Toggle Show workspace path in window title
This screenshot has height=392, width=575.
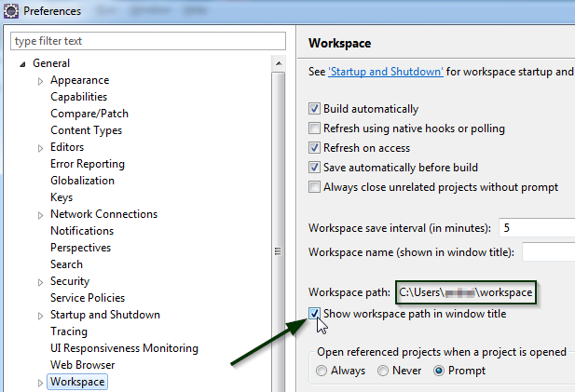[x=314, y=314]
